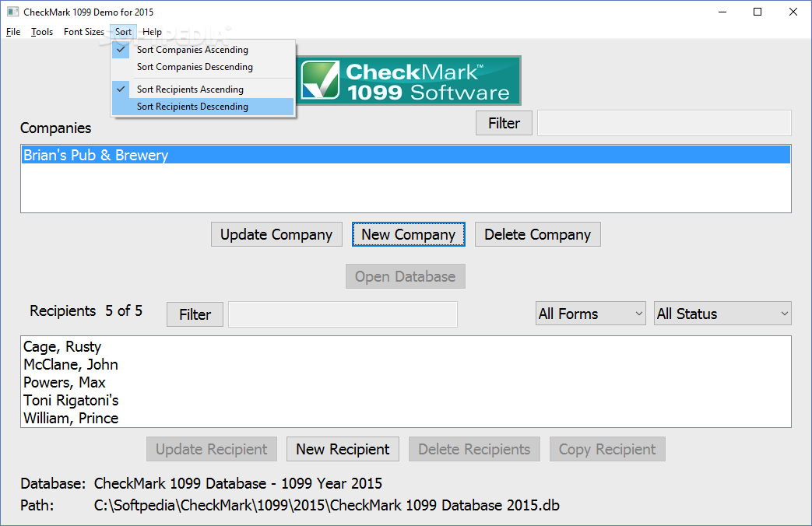This screenshot has height=526, width=812.
Task: Close the open Sort menu
Action: pyautogui.click(x=123, y=32)
